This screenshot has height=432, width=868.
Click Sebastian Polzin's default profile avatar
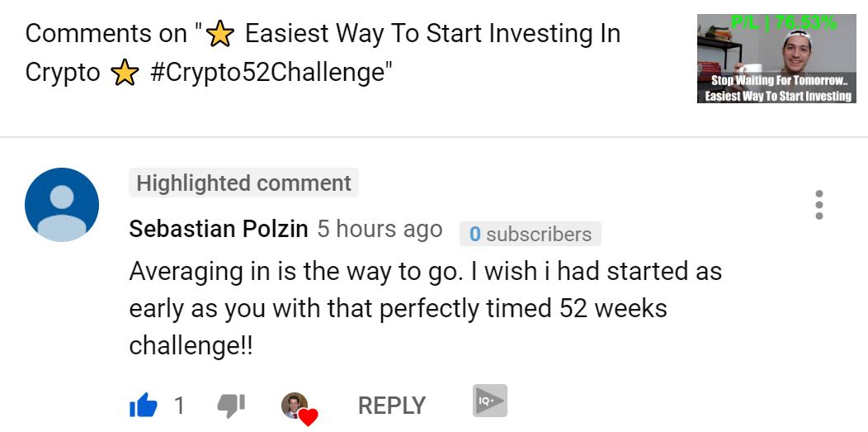(x=62, y=205)
